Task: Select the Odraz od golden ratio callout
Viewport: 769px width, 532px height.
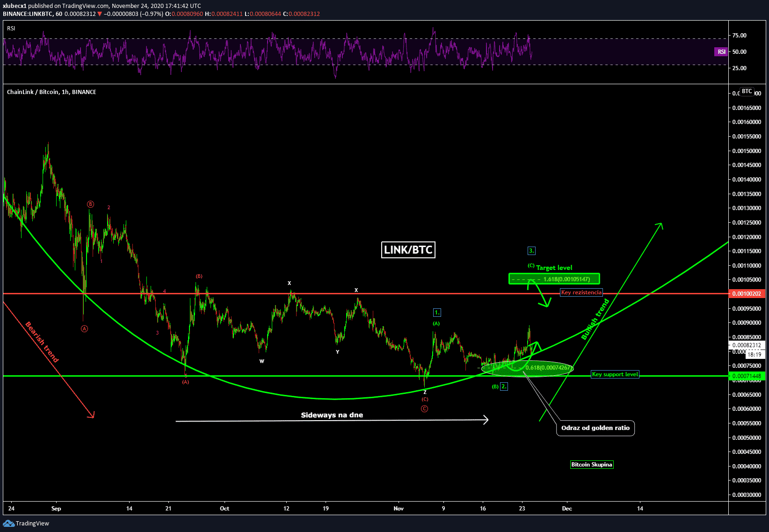Action: (595, 428)
